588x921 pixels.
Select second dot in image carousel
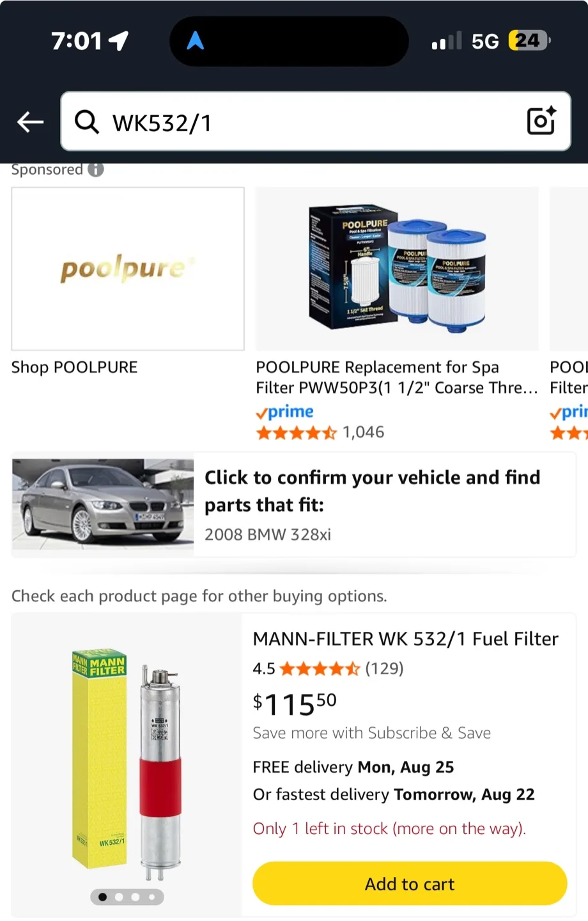pos(119,897)
